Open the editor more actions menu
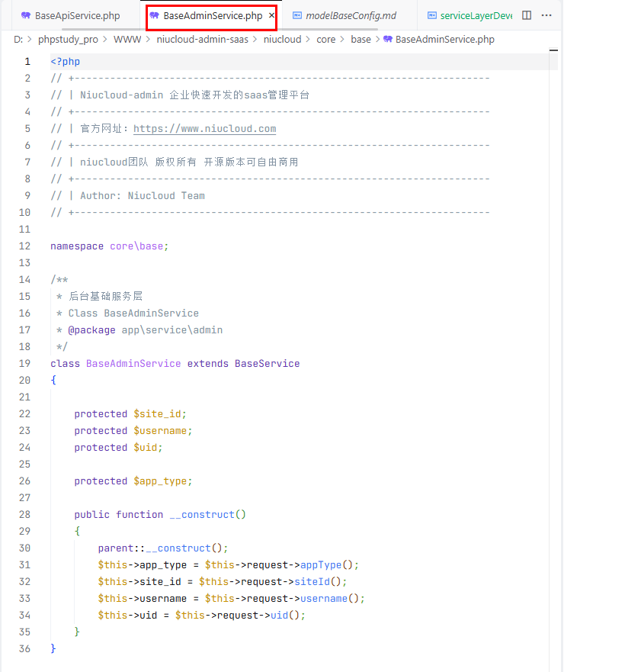This screenshot has width=625, height=672. click(x=546, y=15)
